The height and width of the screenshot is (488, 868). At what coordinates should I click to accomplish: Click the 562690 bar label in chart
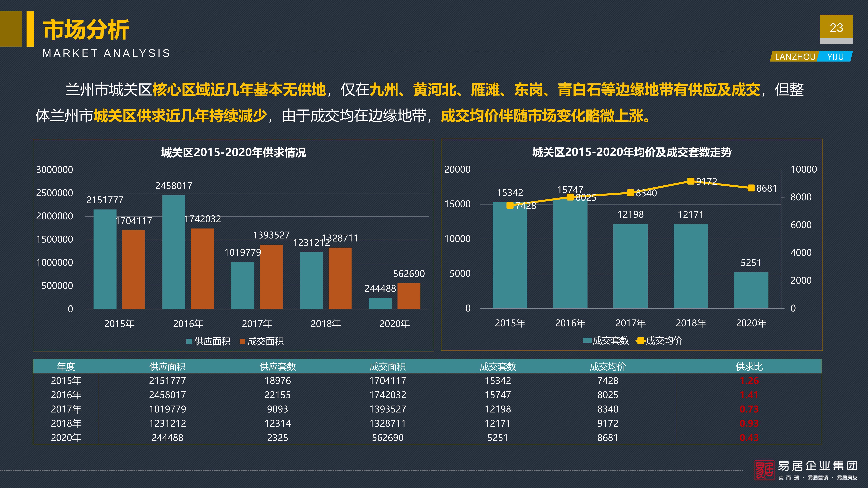point(409,274)
